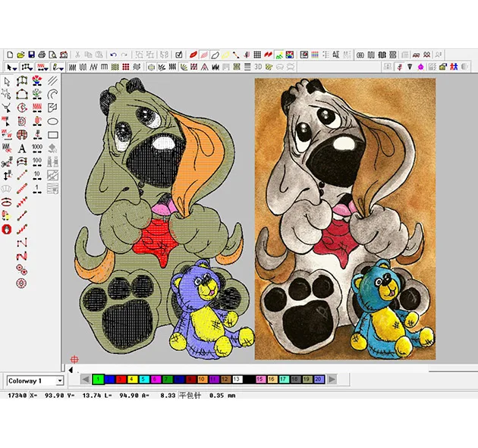
Task: Expand the select arrow tool dropdown
Action: point(14,67)
